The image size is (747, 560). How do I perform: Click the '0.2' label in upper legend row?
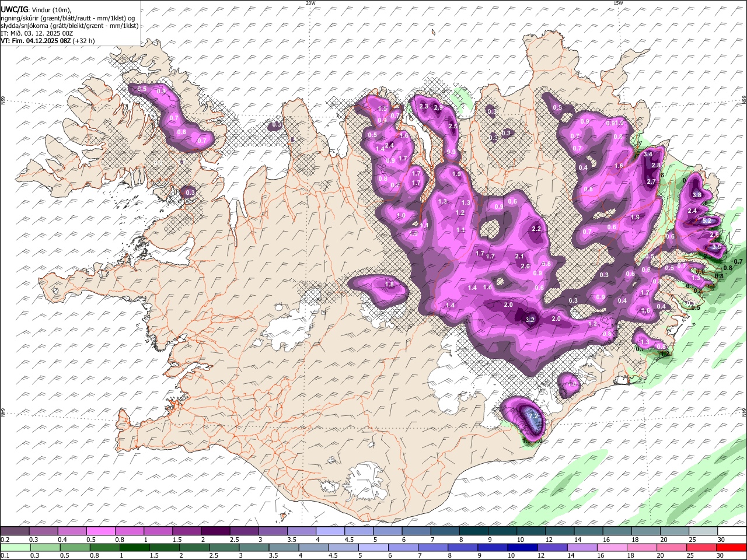pyautogui.click(x=5, y=540)
